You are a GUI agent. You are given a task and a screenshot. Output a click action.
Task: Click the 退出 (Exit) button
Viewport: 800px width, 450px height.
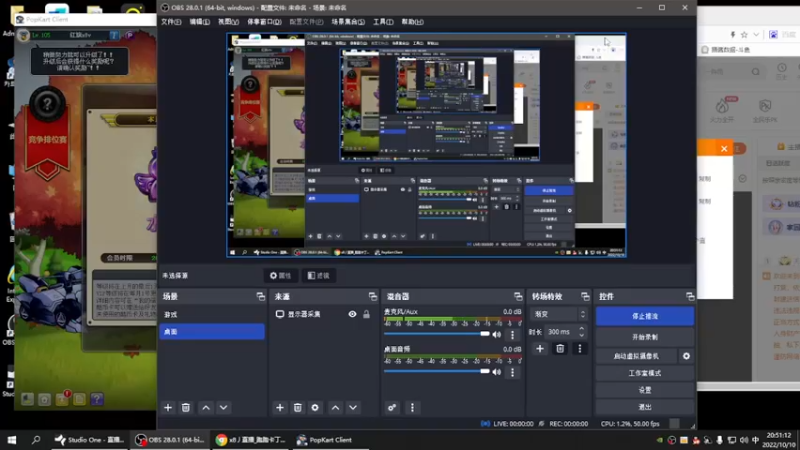[645, 407]
